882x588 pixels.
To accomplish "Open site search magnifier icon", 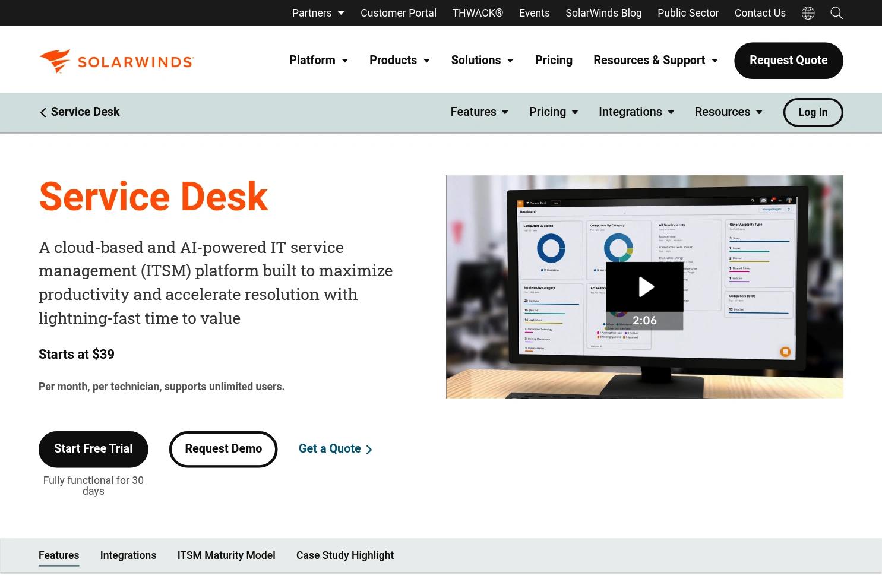I will click(x=836, y=13).
